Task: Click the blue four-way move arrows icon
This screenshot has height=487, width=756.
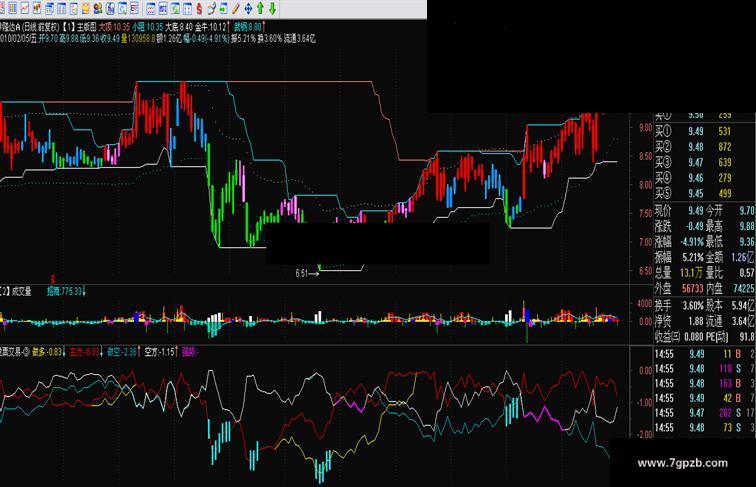Action: (x=248, y=8)
